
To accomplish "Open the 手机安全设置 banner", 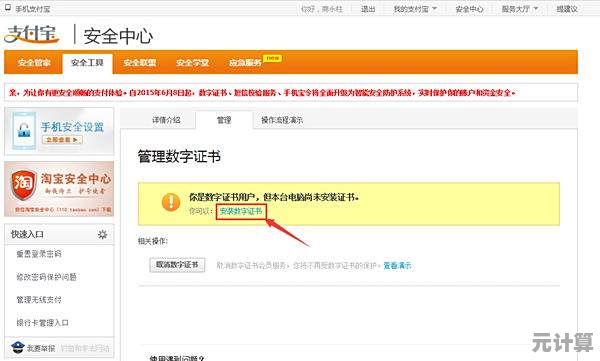I will pos(59,131).
